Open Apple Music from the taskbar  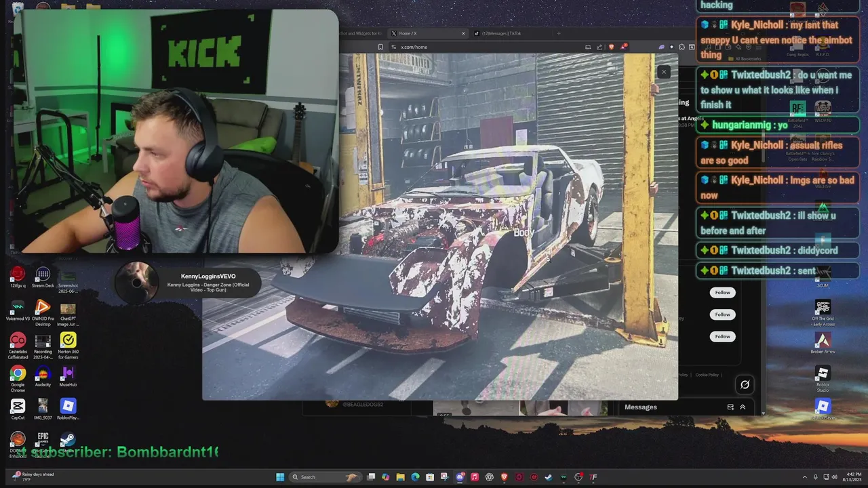475,477
